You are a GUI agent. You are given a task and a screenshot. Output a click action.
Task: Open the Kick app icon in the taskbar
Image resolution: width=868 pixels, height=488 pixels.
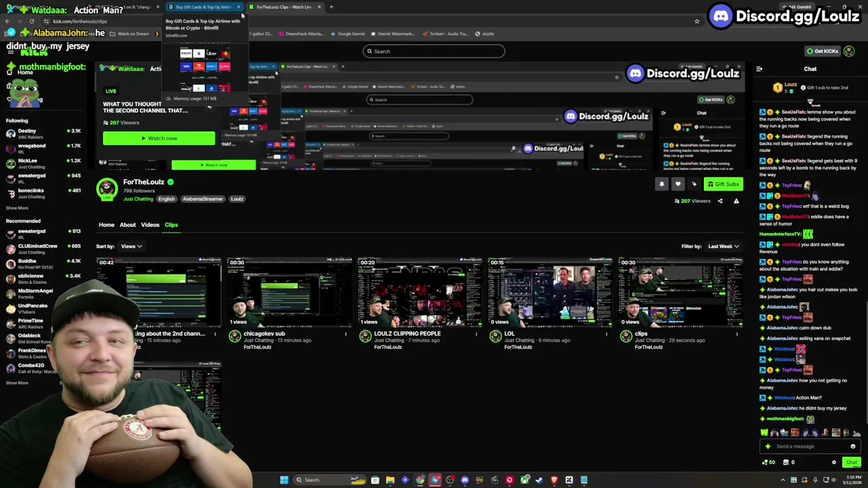tap(569, 480)
